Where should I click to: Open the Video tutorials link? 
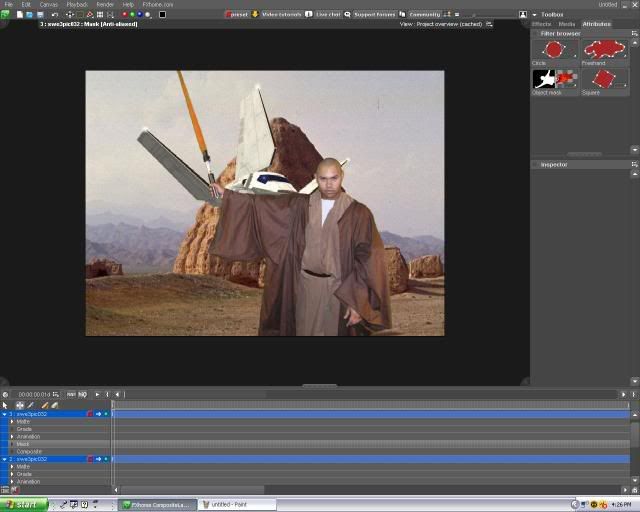click(x=282, y=14)
